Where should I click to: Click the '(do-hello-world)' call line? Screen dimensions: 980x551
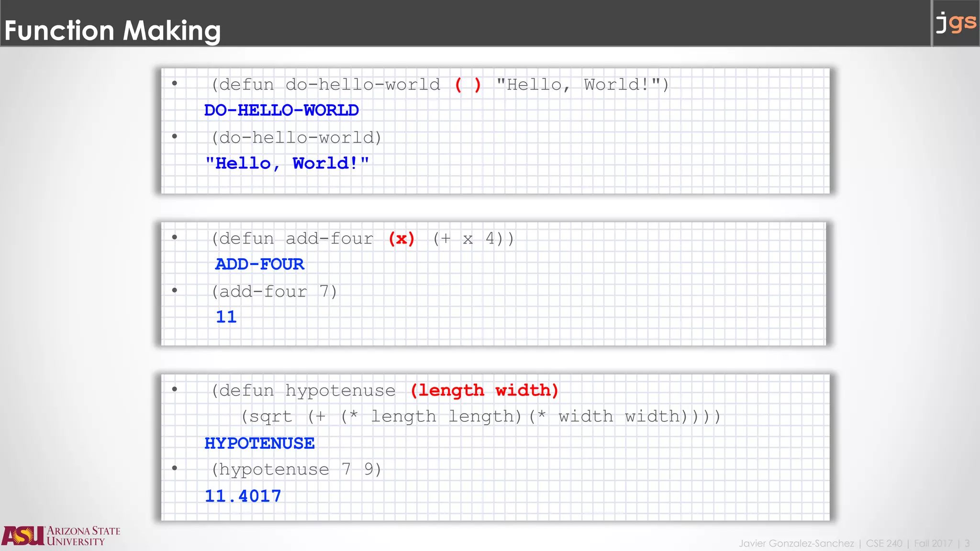click(296, 138)
